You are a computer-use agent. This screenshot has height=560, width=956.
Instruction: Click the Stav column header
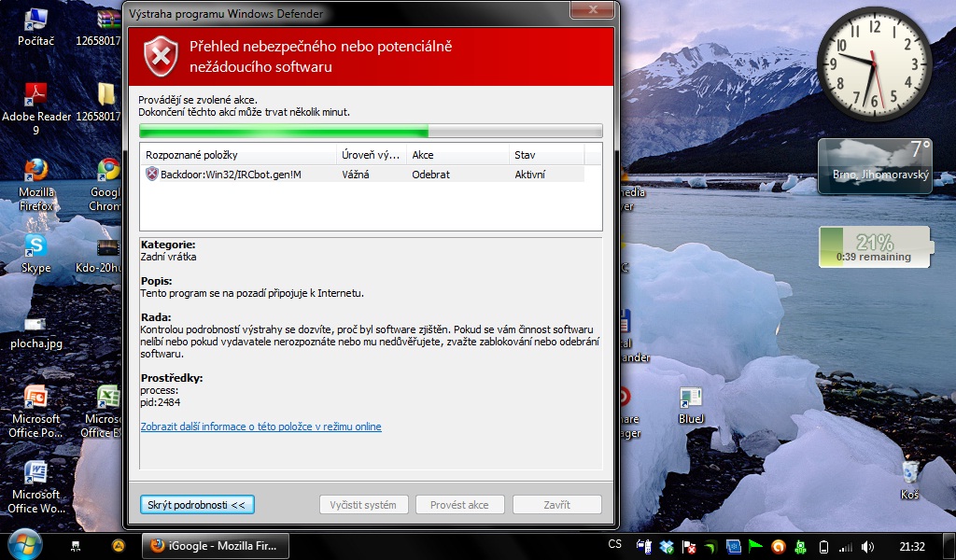click(x=547, y=155)
